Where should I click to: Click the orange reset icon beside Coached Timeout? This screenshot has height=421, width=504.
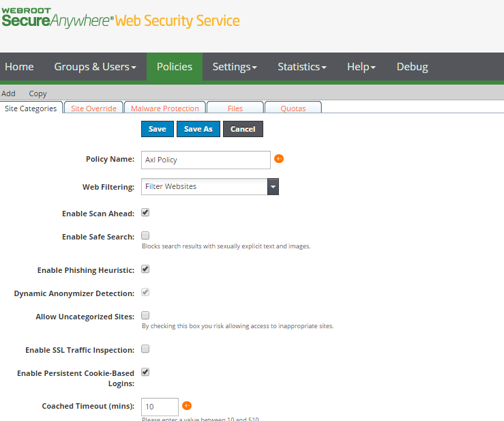(x=187, y=406)
